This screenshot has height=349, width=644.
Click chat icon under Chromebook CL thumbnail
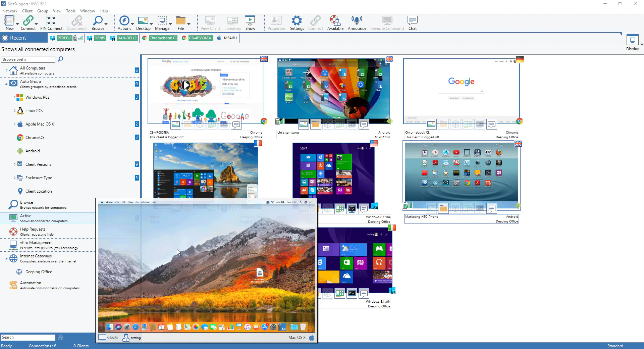[x=492, y=124]
